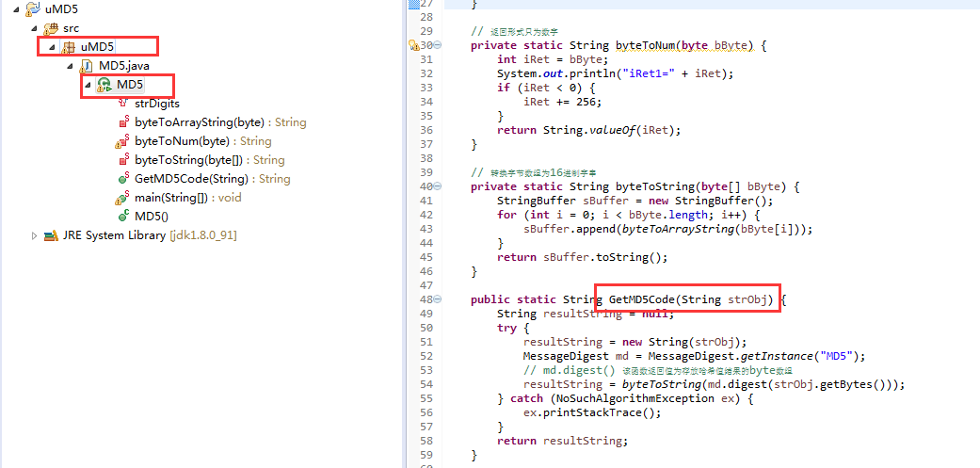The width and height of the screenshot is (980, 468).
Task: Select byteToNum(byte) in the tree
Action: pyautogui.click(x=203, y=141)
